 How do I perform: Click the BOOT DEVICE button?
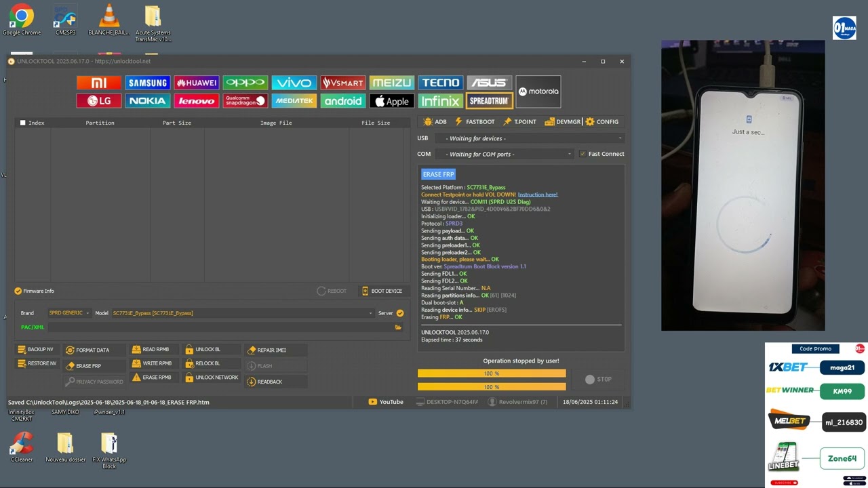(382, 291)
